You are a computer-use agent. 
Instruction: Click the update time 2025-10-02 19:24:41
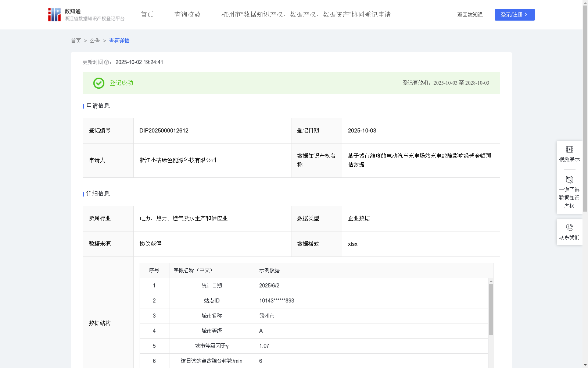click(x=139, y=62)
